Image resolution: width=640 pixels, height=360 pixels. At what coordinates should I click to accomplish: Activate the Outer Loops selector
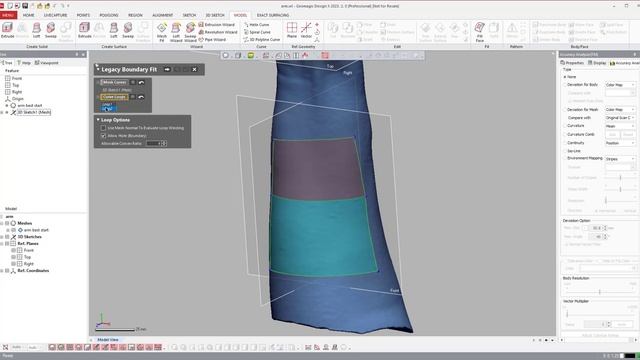pyautogui.click(x=114, y=97)
